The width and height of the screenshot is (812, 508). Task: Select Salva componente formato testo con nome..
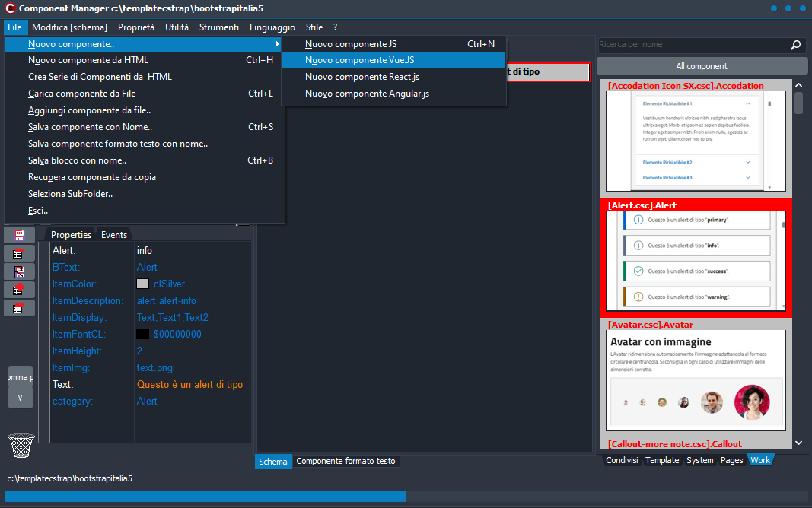point(145,144)
